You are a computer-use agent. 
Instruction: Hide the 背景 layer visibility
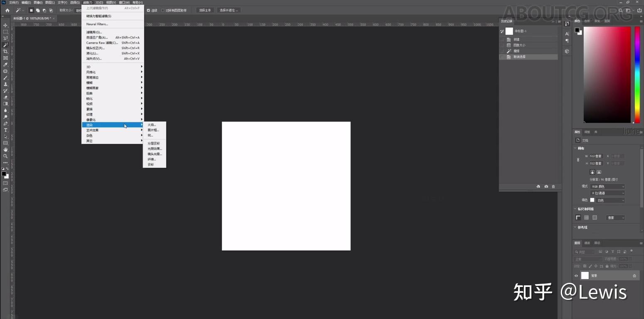[x=576, y=275]
